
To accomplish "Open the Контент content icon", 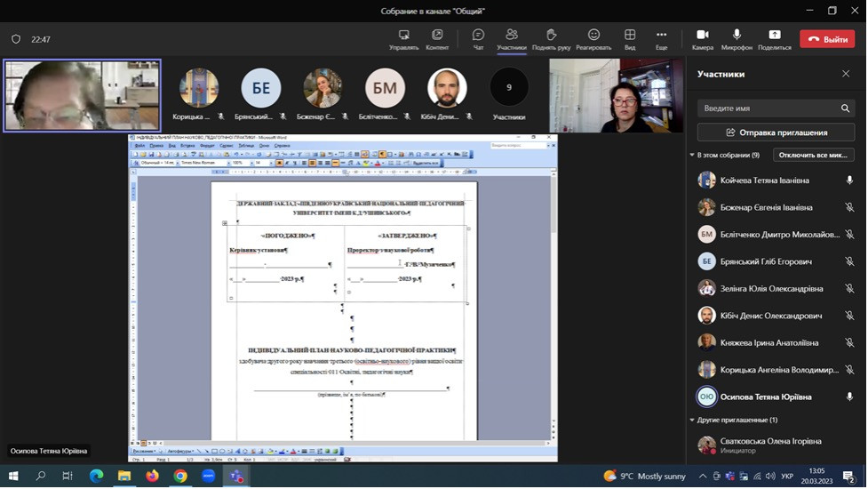I will tap(437, 39).
